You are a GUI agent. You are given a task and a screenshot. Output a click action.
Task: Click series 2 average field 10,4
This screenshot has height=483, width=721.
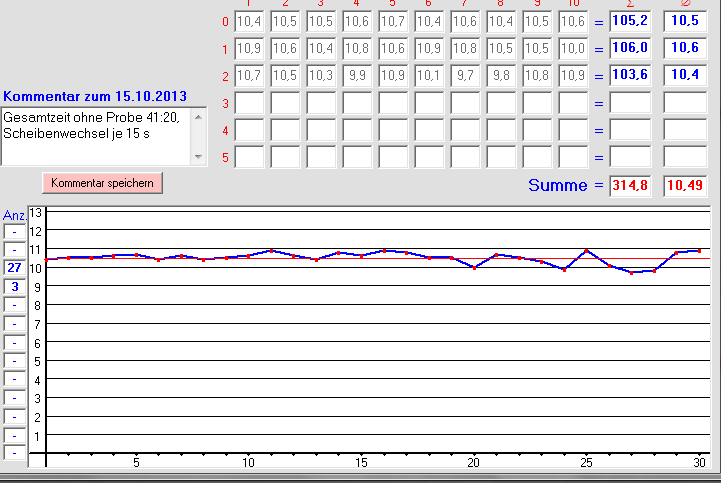pos(684,75)
